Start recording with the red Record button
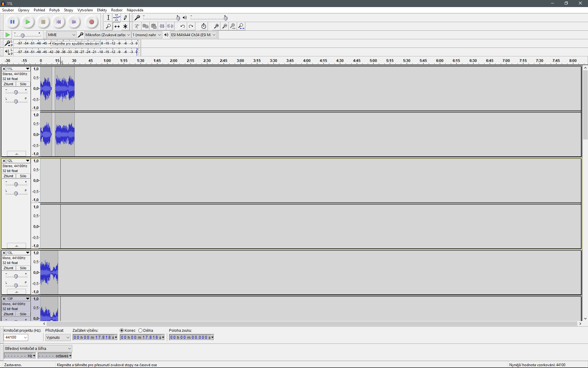588x368 pixels. point(91,22)
